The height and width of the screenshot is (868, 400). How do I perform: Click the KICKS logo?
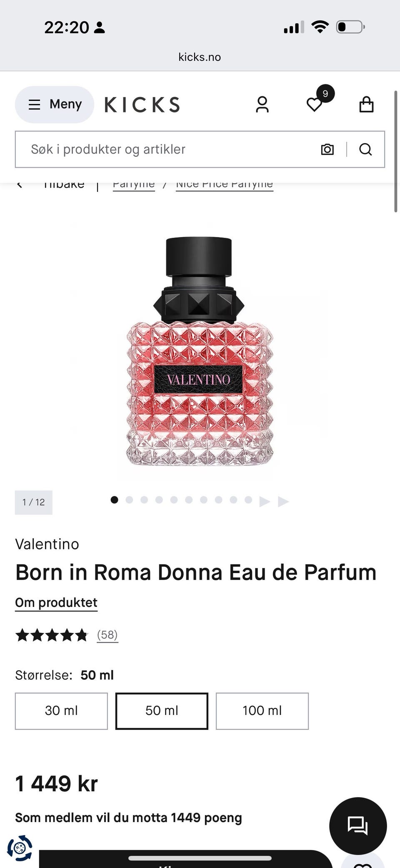142,105
